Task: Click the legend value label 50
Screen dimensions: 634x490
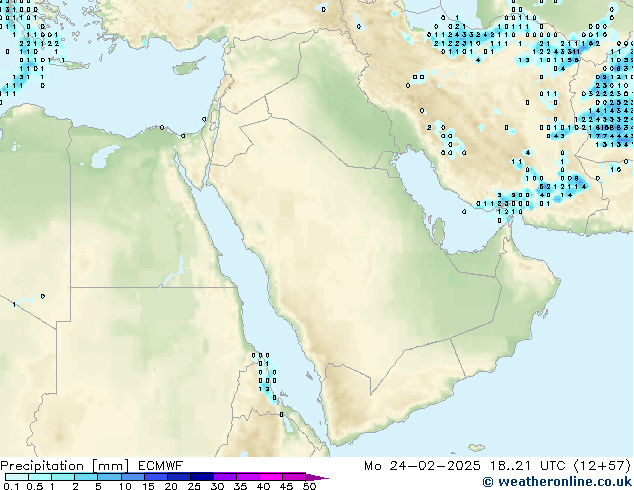Action: 310,487
